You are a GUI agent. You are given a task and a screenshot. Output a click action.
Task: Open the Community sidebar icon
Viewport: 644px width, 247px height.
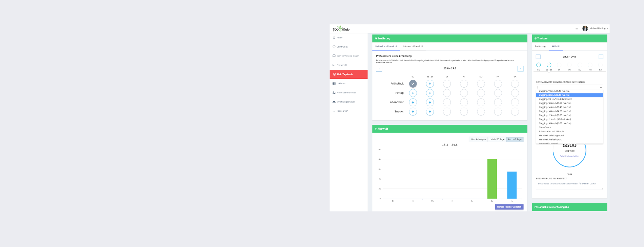334,47
